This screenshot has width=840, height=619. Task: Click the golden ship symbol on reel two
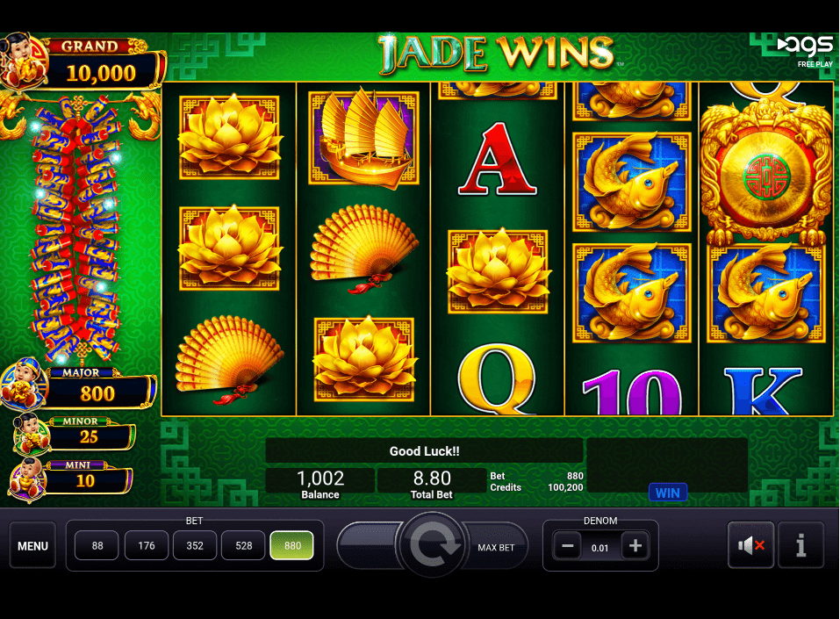pyautogui.click(x=363, y=138)
